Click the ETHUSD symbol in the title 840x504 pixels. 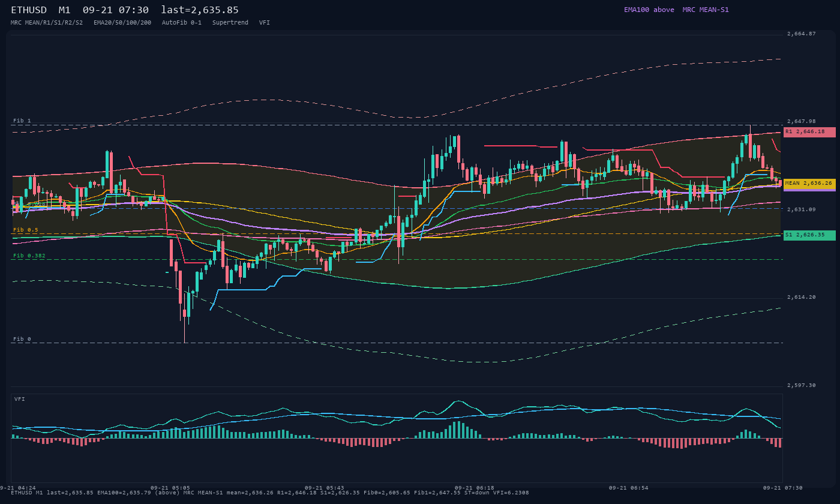[29, 10]
